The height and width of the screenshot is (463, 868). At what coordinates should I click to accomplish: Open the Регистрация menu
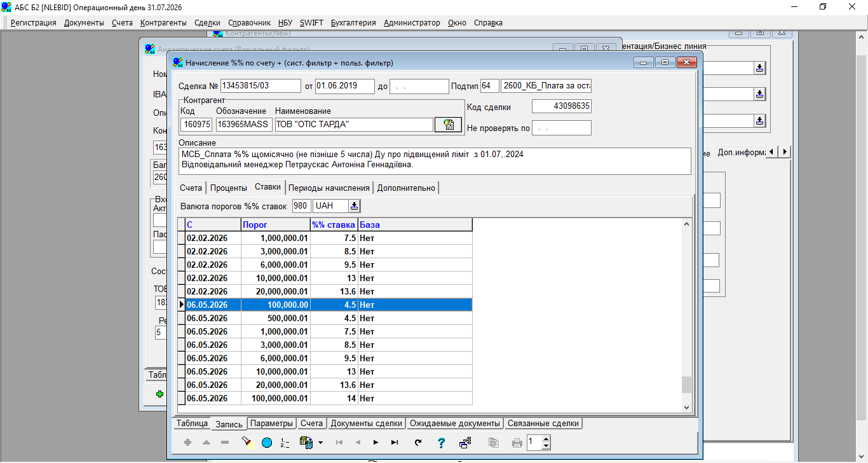pos(33,23)
